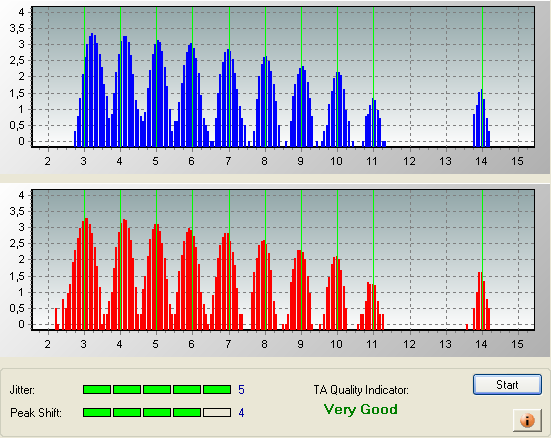Click the Start button

(x=507, y=385)
